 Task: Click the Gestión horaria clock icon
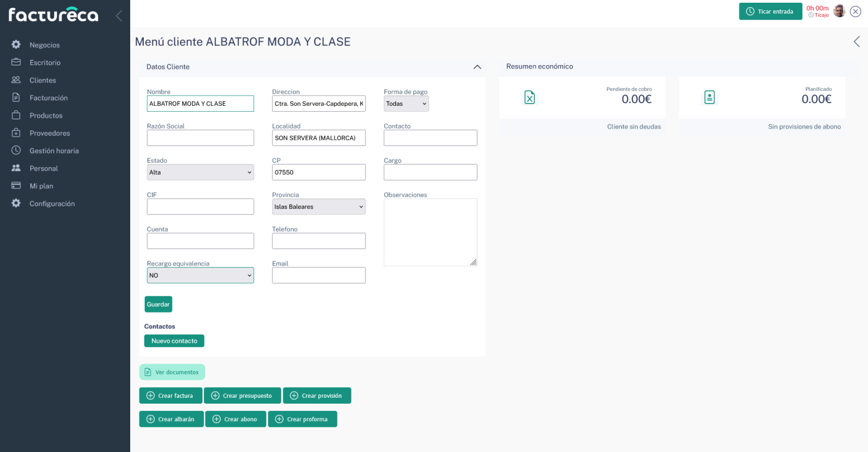pyautogui.click(x=16, y=150)
